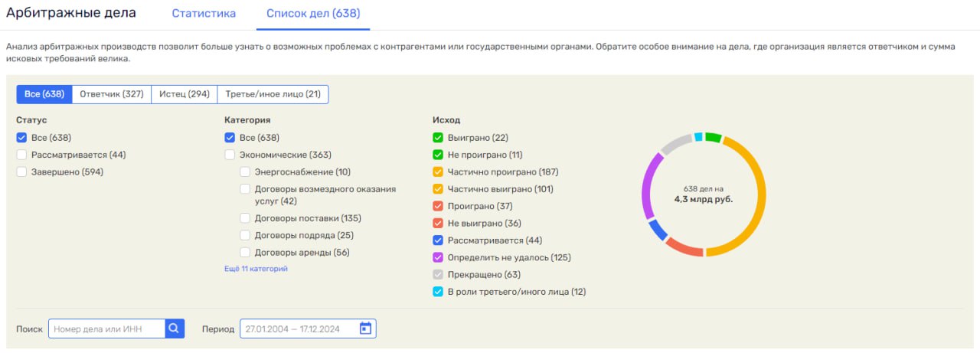The width and height of the screenshot is (980, 353).
Task: Choose the Третье/иное лицо (21) filter
Action: [x=273, y=94]
